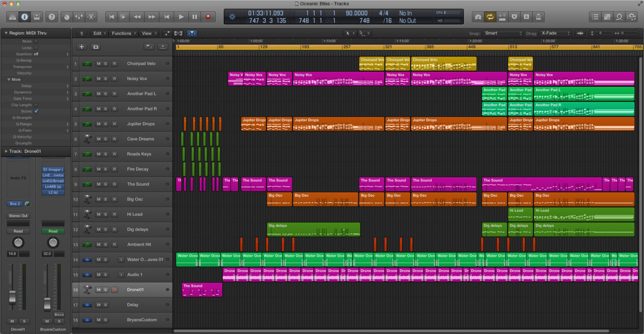This screenshot has height=334, width=644.
Task: Open the Note Pads icon
Action: click(607, 17)
